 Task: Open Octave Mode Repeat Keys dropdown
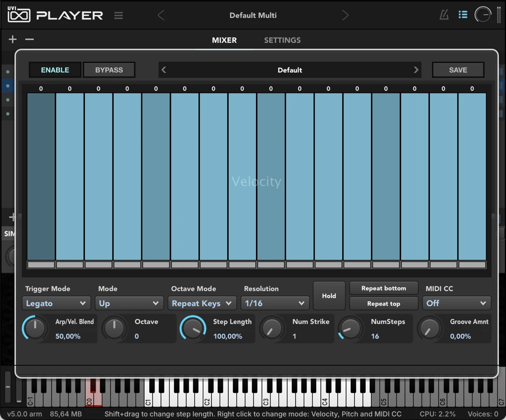202,303
